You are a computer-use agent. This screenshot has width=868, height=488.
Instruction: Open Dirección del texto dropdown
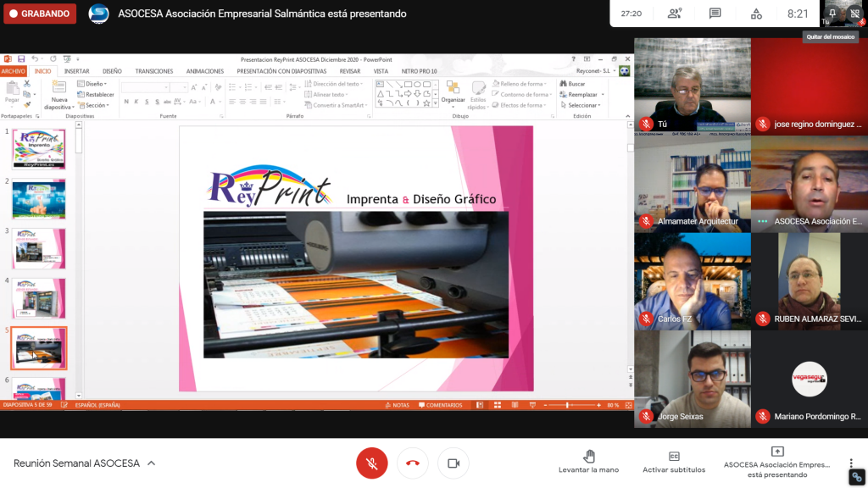point(334,84)
